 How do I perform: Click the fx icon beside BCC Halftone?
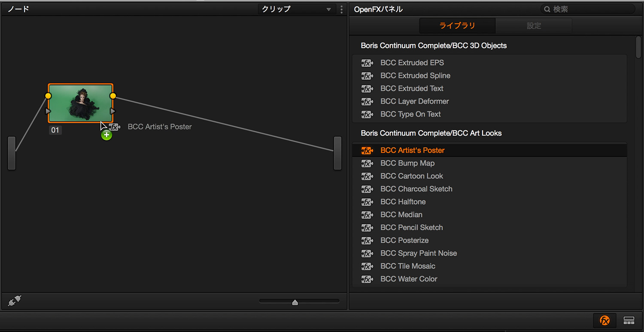[367, 202]
